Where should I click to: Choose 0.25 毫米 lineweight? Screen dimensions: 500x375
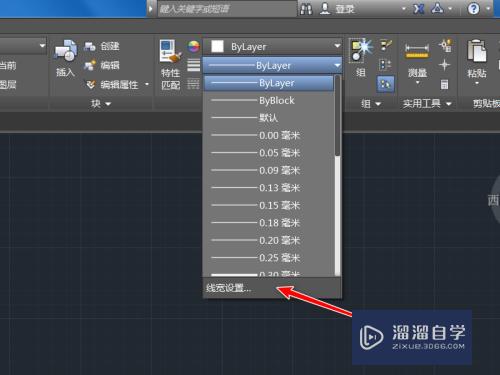[269, 258]
